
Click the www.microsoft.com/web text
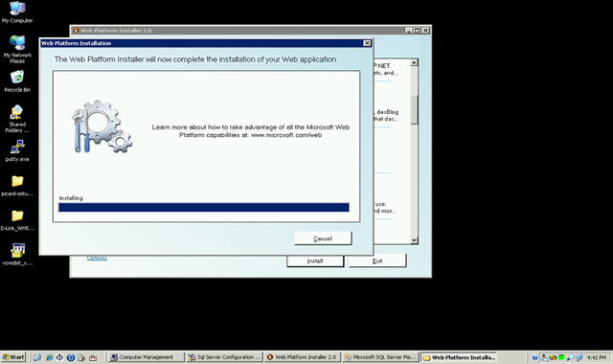pos(286,135)
